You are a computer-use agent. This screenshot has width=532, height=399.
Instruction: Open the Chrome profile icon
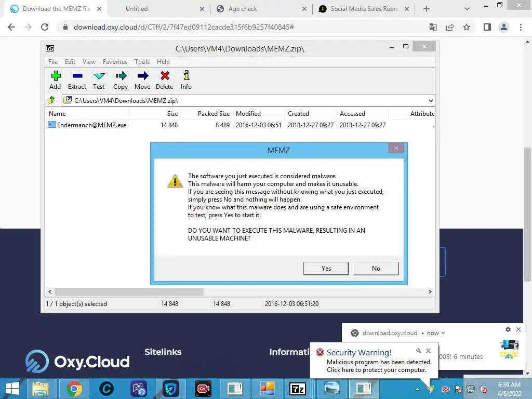pos(504,27)
